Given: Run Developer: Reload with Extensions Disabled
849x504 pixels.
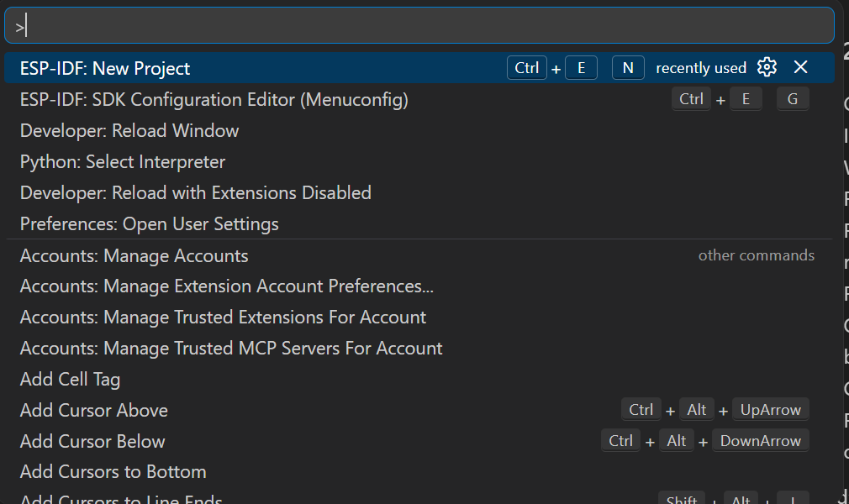Looking at the screenshot, I should [419, 192].
